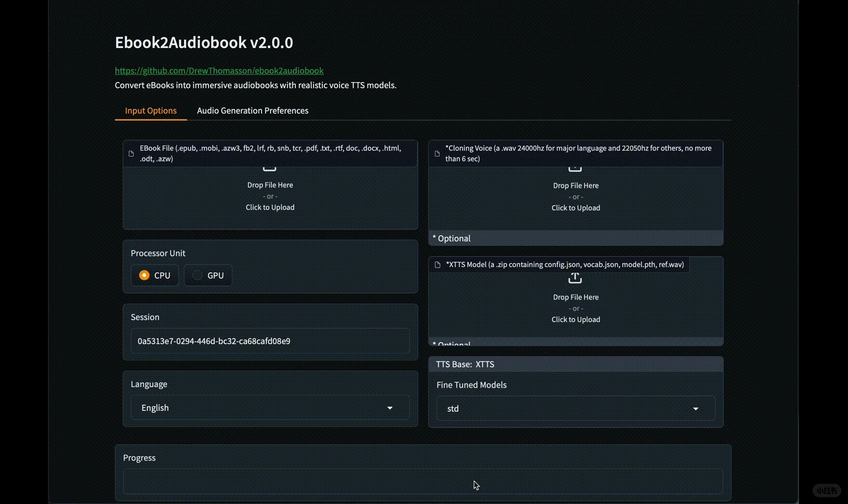Click the Cloning Voice label's file icon

pyautogui.click(x=437, y=153)
